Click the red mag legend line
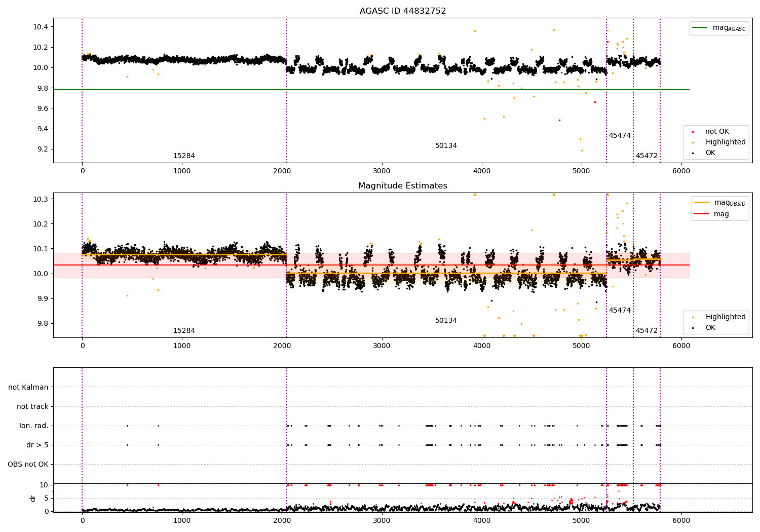The height and width of the screenshot is (532, 760). tap(702, 214)
